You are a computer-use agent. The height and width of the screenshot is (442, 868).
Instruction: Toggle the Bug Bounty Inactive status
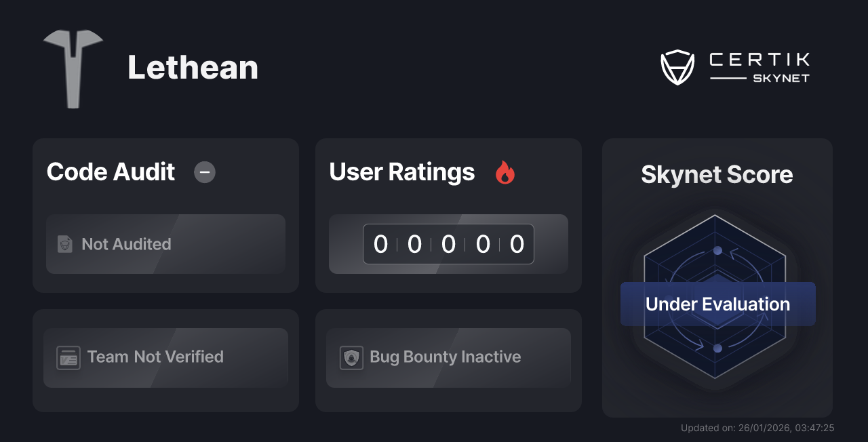448,357
